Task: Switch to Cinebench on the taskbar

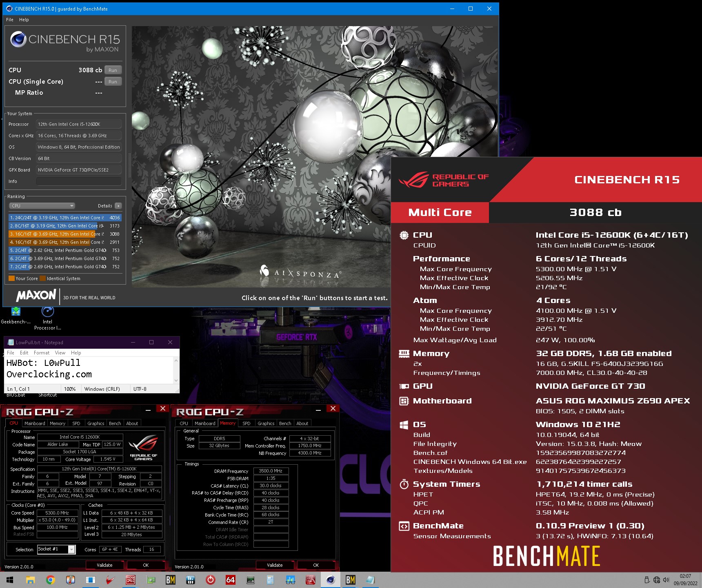Action: pyautogui.click(x=331, y=580)
